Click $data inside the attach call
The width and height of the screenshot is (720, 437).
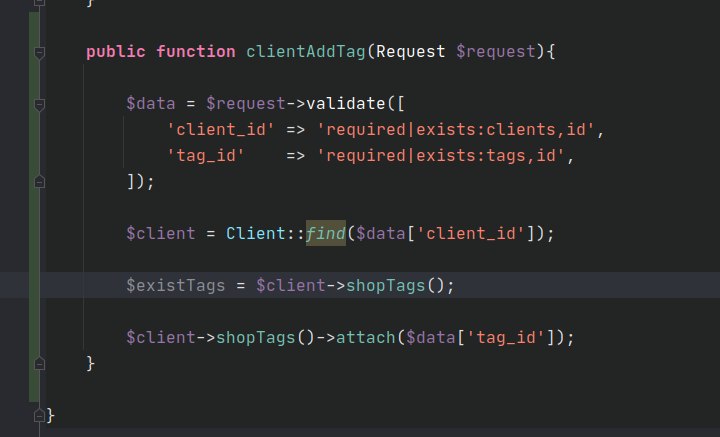coord(431,338)
